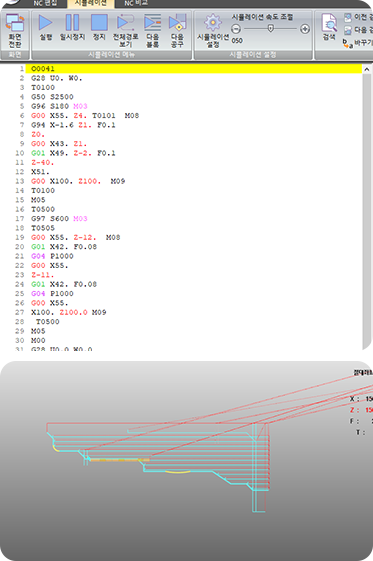Open 시뮬레이션 설정 gear settings

pyautogui.click(x=213, y=31)
